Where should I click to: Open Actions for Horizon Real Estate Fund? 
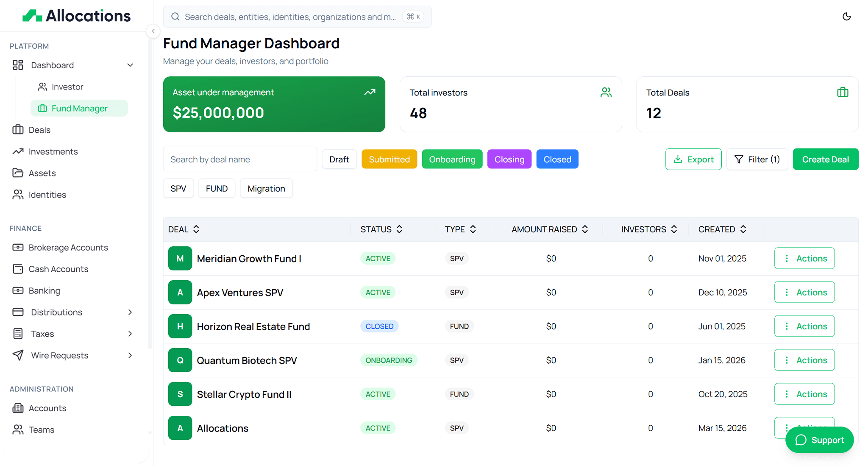tap(804, 326)
